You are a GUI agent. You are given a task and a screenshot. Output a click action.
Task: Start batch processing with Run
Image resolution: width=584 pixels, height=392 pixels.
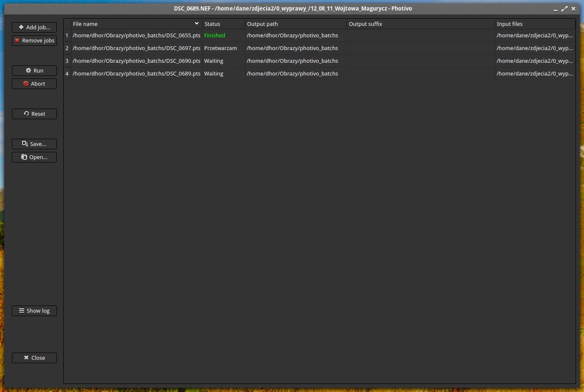click(x=34, y=70)
